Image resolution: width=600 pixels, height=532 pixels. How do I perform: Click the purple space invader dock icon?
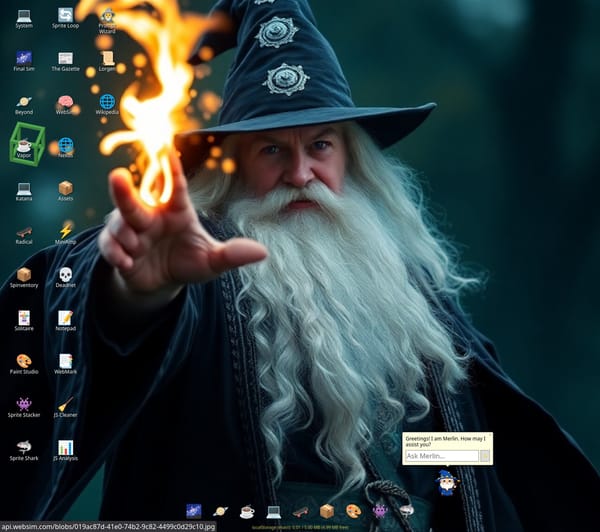click(x=380, y=511)
